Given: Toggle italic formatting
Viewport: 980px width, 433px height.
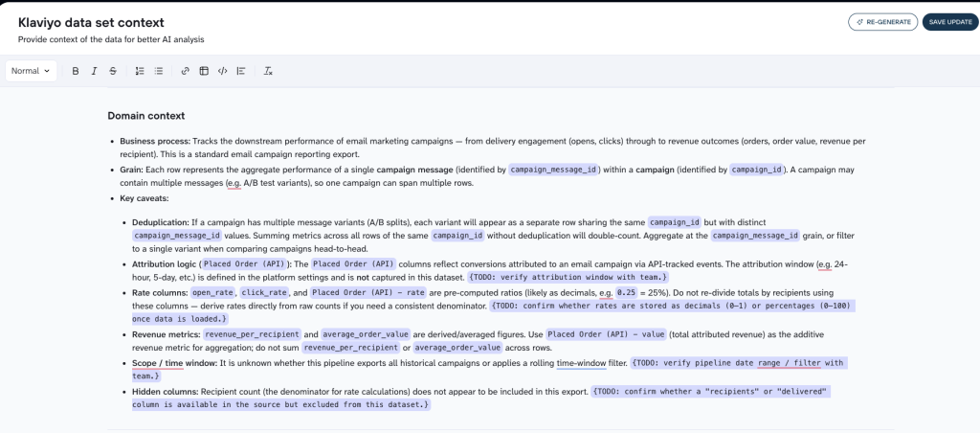Looking at the screenshot, I should click(x=95, y=71).
